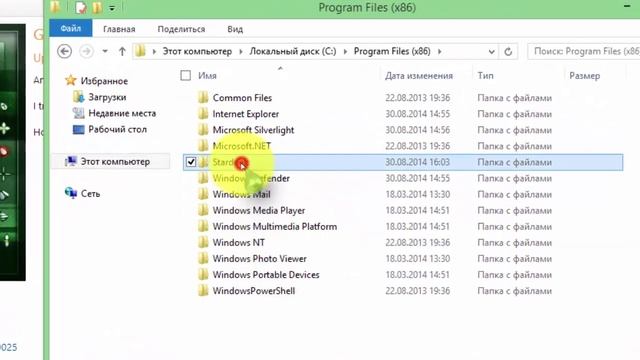The image size is (640, 360).
Task: Open Сеть in navigation pane
Action: click(90, 193)
